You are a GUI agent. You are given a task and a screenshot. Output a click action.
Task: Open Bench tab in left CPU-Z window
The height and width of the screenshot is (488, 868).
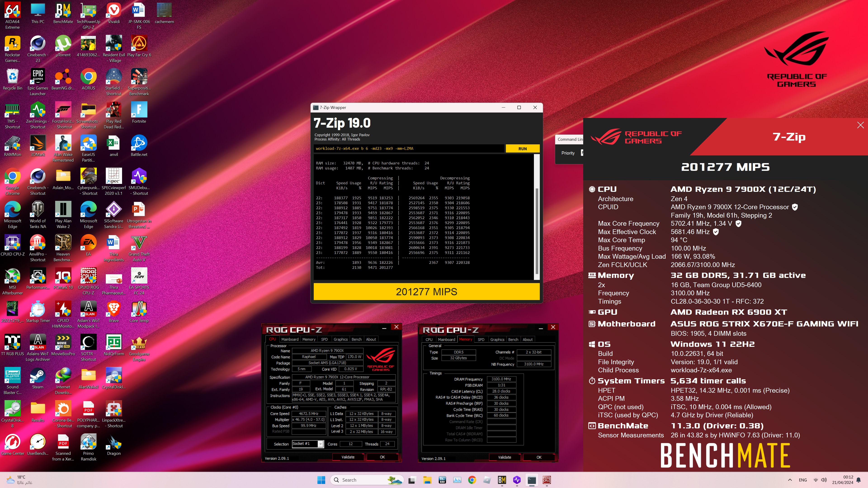click(x=356, y=339)
